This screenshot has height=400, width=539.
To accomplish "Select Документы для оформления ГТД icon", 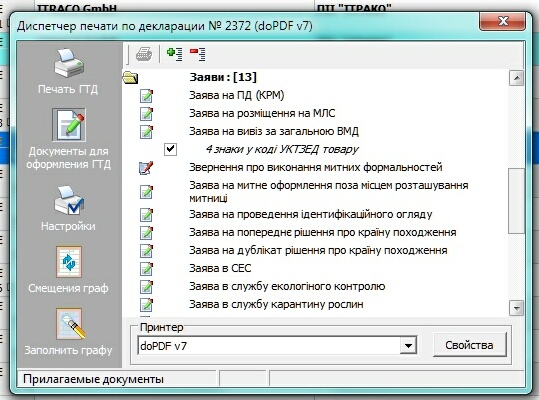I will click(x=69, y=124).
